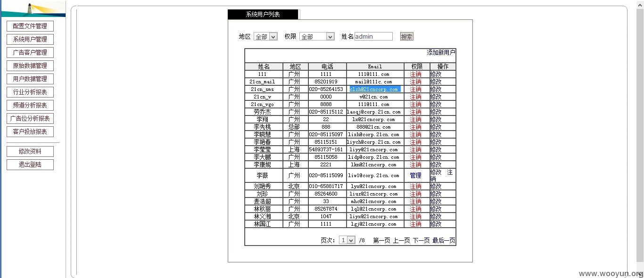Click the 姓名 column header
Viewport: 644px width, 278px height.
click(x=264, y=66)
